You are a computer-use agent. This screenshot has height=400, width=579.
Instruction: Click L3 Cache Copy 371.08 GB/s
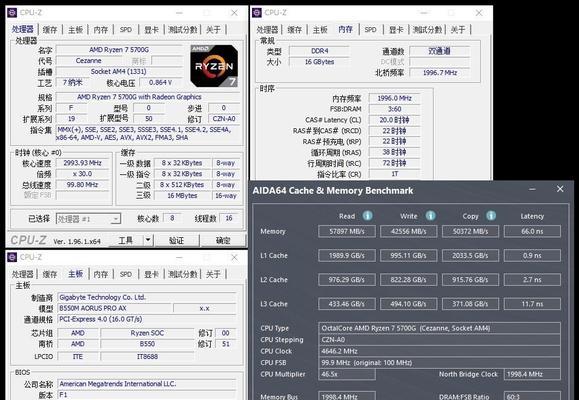[470, 304]
